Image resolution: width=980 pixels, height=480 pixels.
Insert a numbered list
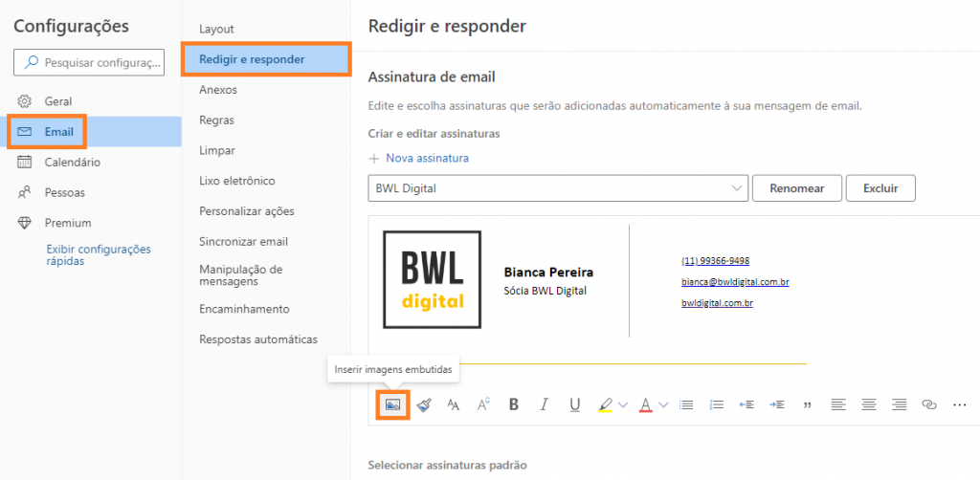tap(716, 404)
